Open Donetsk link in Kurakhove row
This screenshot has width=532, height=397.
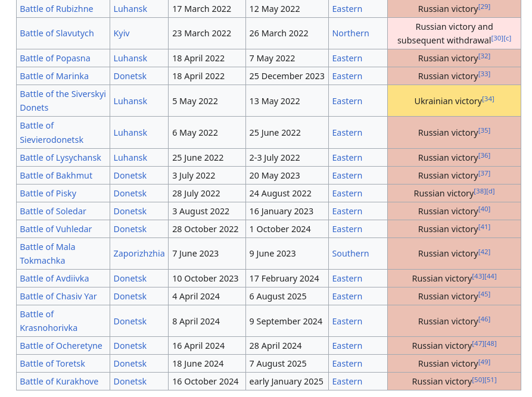pos(130,382)
